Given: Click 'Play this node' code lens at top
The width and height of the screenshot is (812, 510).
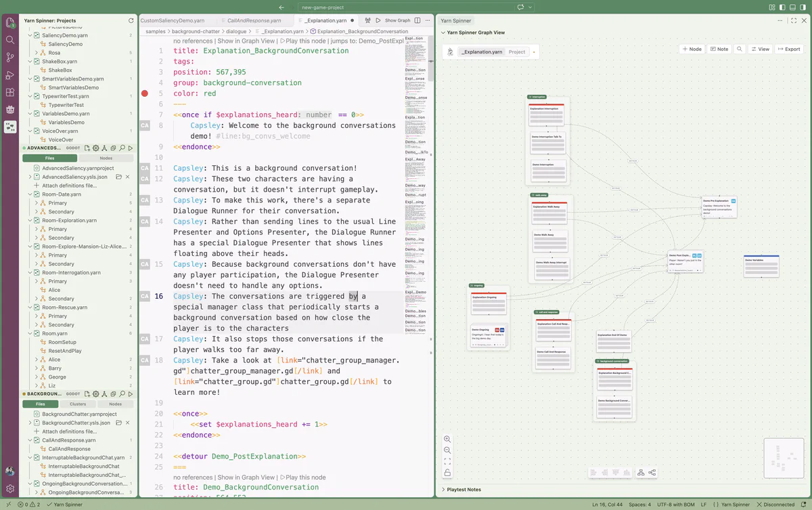Looking at the screenshot, I should pyautogui.click(x=304, y=41).
